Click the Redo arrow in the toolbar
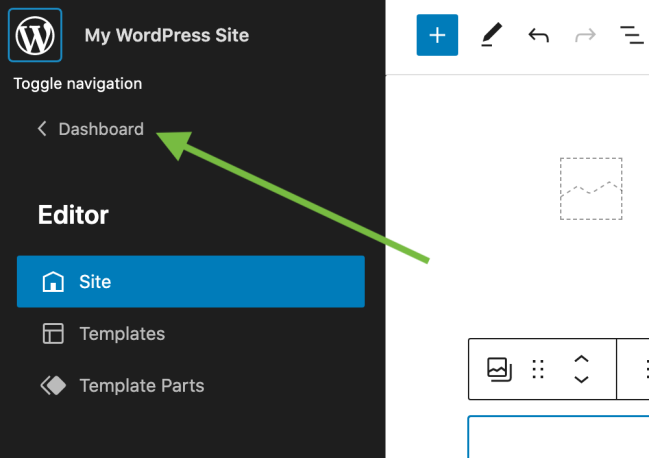The image size is (649, 458). (x=586, y=36)
